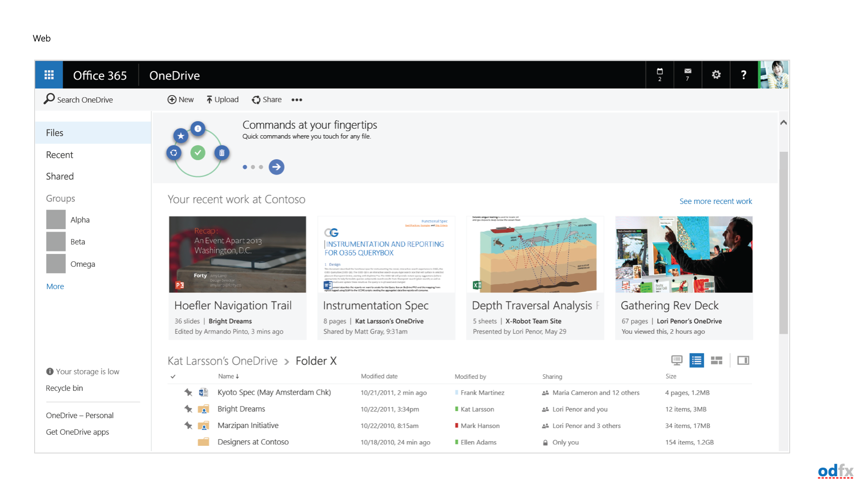
Task: Toggle the details pane icon
Action: point(743,361)
